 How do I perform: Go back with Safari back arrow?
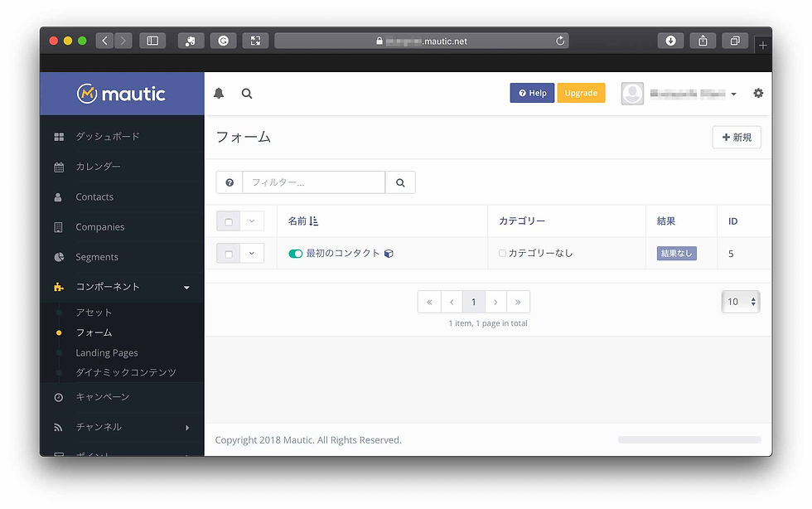[x=104, y=41]
